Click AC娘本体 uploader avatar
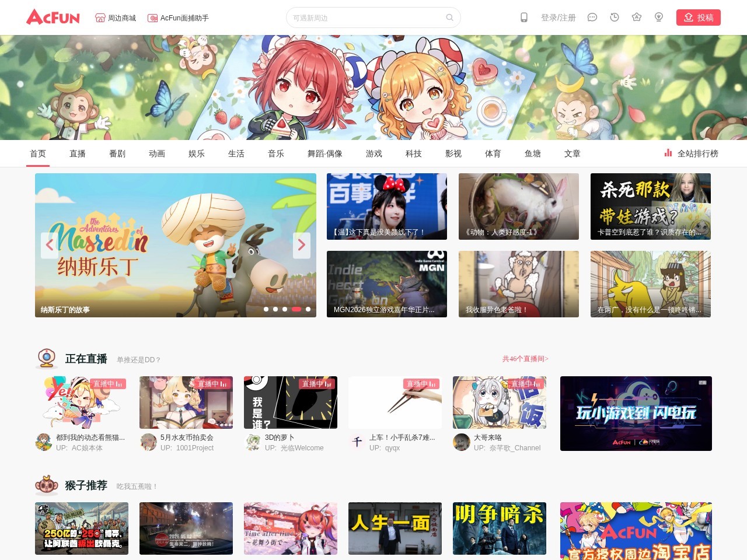This screenshot has width=747, height=560. pyautogui.click(x=44, y=442)
